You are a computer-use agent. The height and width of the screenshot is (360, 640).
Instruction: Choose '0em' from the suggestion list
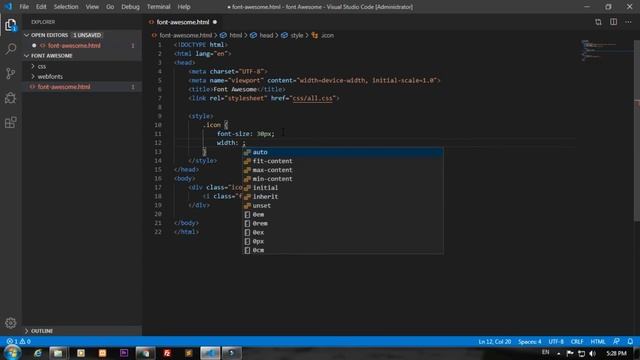point(343,214)
